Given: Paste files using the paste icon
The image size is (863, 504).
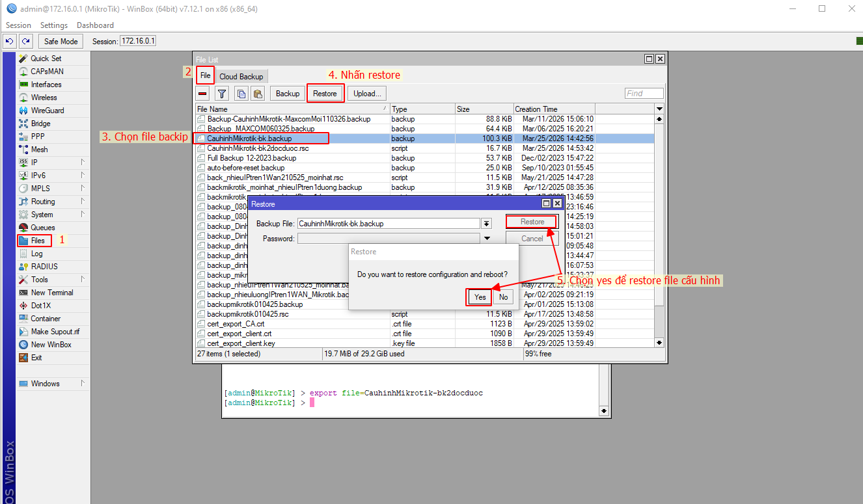Looking at the screenshot, I should [x=258, y=93].
